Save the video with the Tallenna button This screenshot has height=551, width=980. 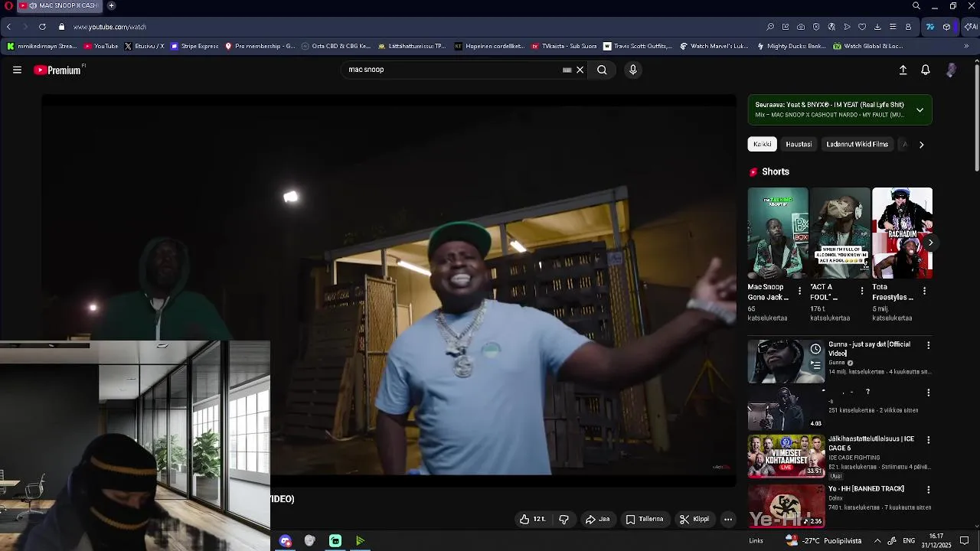[645, 519]
